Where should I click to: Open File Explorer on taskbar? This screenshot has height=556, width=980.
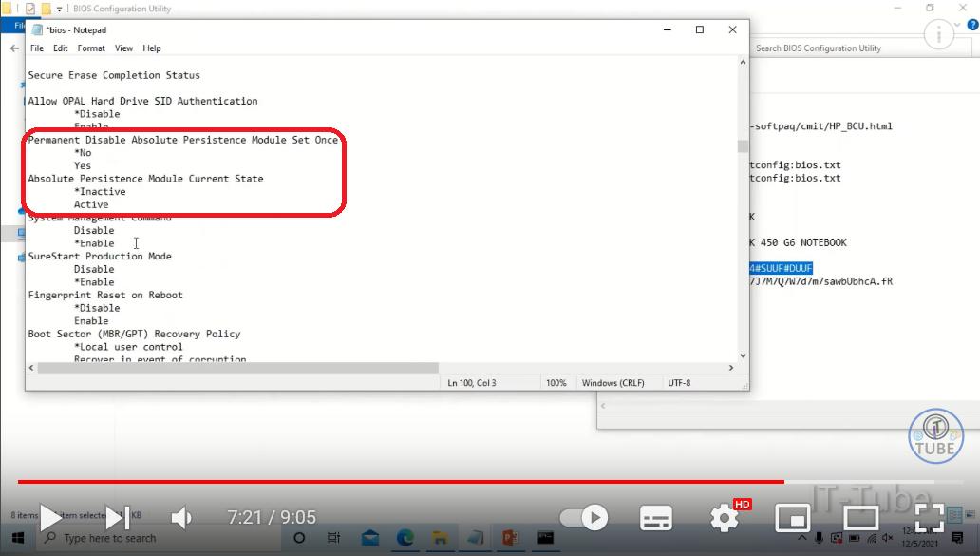click(x=440, y=538)
